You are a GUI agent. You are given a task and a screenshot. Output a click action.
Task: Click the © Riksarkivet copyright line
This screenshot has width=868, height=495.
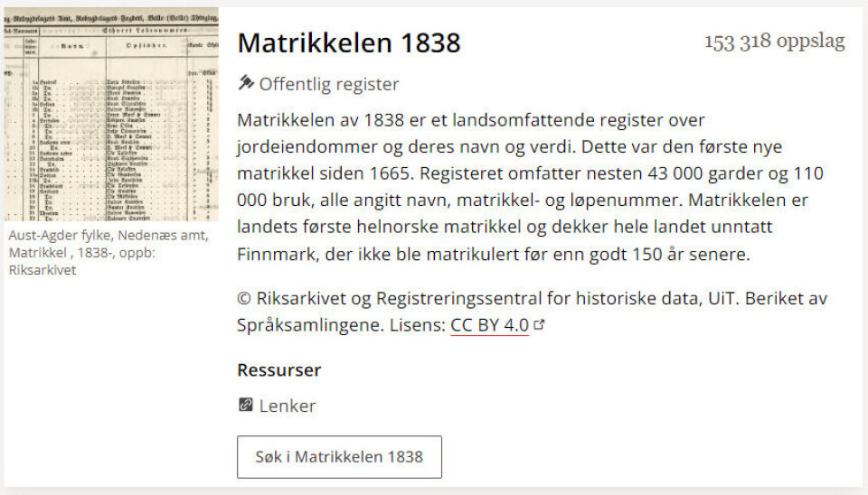532,298
